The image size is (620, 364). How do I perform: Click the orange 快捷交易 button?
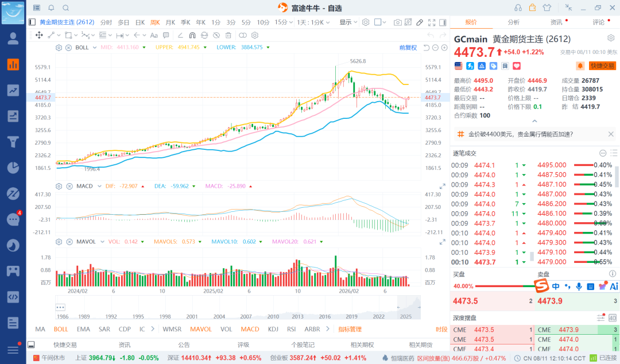603,65
